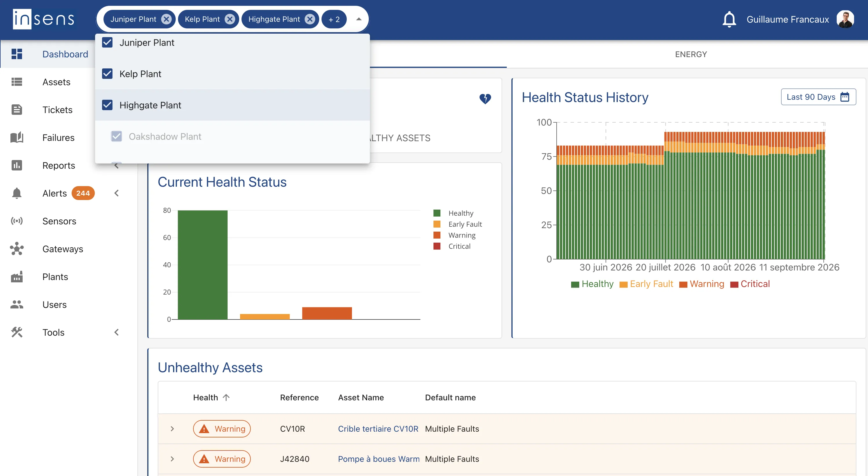Viewport: 868px width, 476px height.
Task: Uncheck the Highgate Plant checkbox
Action: click(x=107, y=105)
